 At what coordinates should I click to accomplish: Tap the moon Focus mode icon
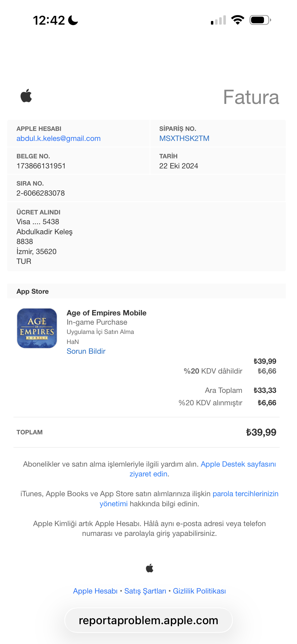point(73,20)
